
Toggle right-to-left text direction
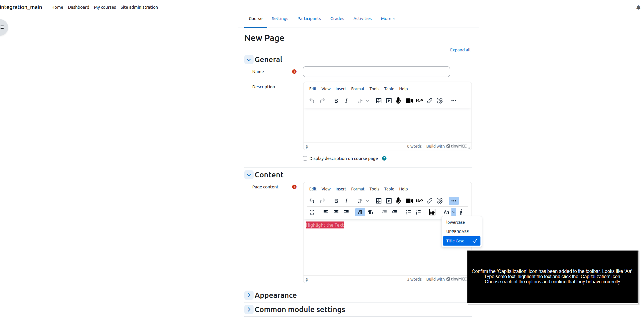pyautogui.click(x=370, y=212)
